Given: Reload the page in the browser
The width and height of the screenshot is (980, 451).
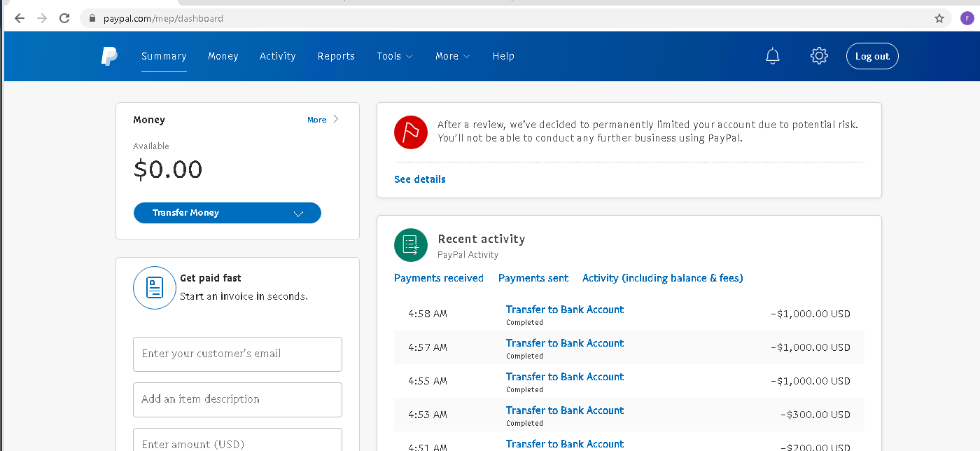Looking at the screenshot, I should tap(64, 19).
